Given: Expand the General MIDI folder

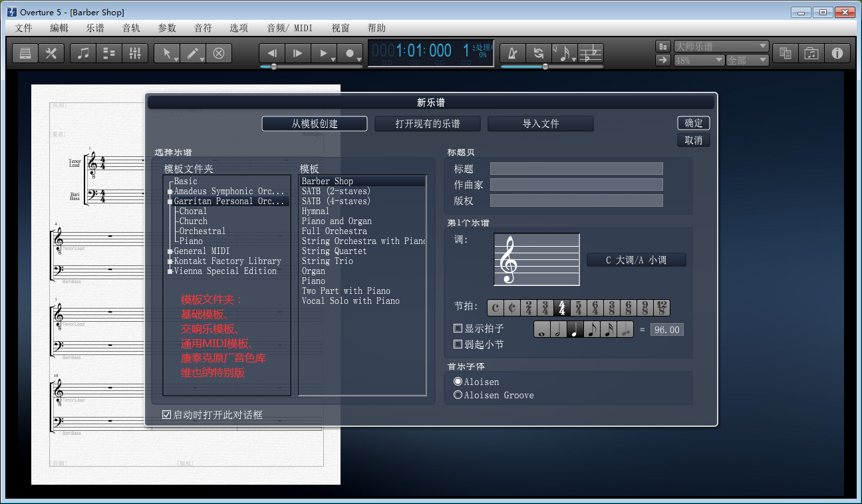Looking at the screenshot, I should (170, 251).
